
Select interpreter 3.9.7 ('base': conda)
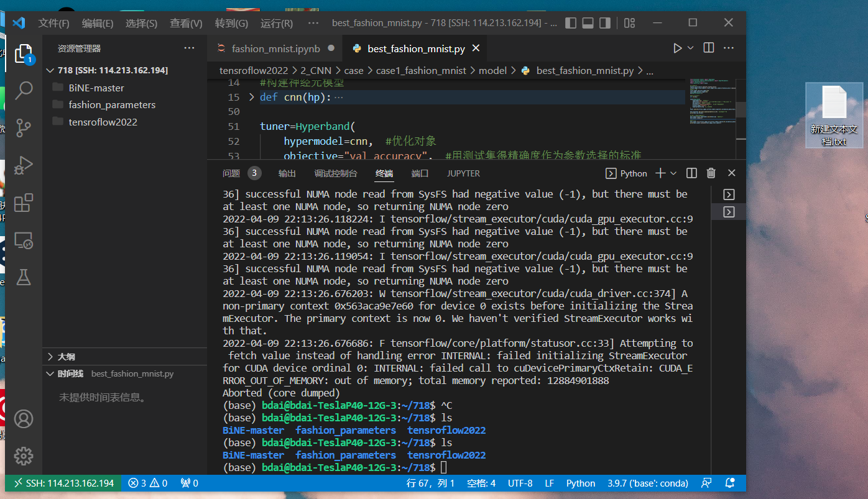pyautogui.click(x=647, y=483)
